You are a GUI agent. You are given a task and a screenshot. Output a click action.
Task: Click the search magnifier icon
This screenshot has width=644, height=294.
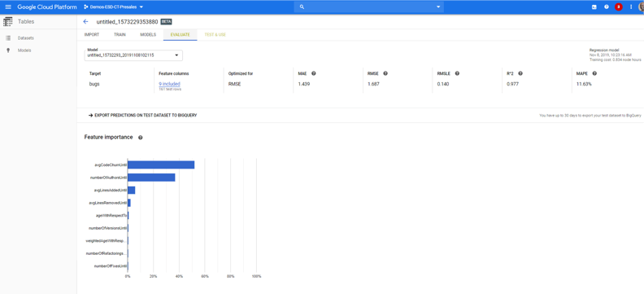tap(302, 7)
